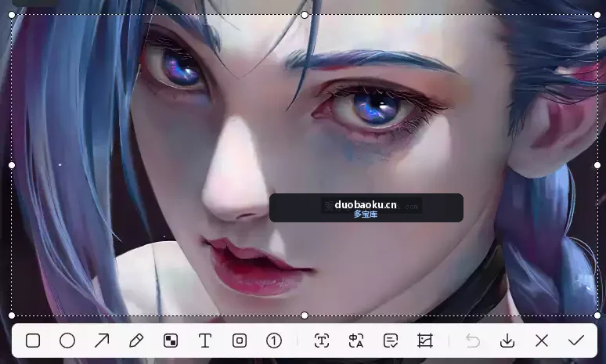Confirm the screenshot with the checkmark

[576, 341]
